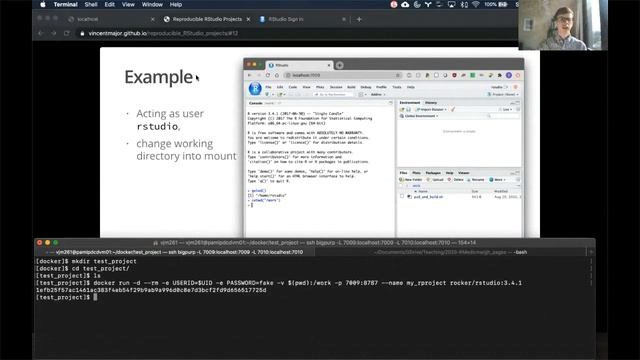Click Go to file/function field
Viewport: 640px width, 360px height.
point(334,94)
